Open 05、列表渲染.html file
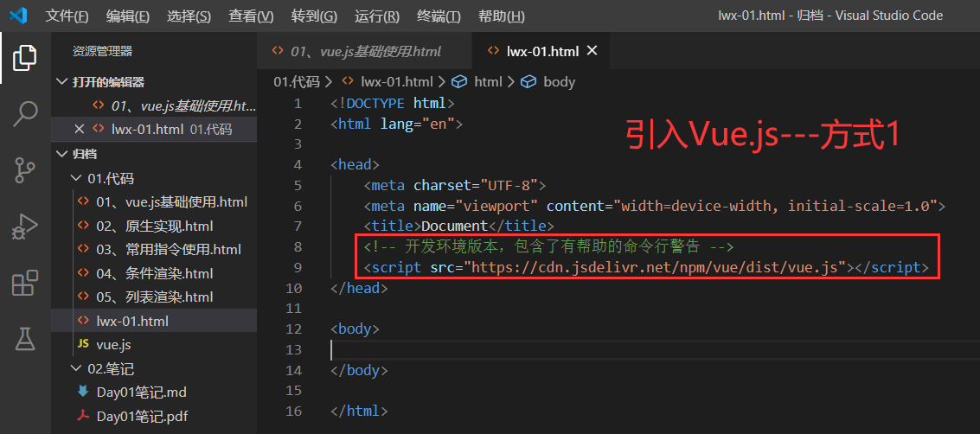This screenshot has height=434, width=980. 154,297
